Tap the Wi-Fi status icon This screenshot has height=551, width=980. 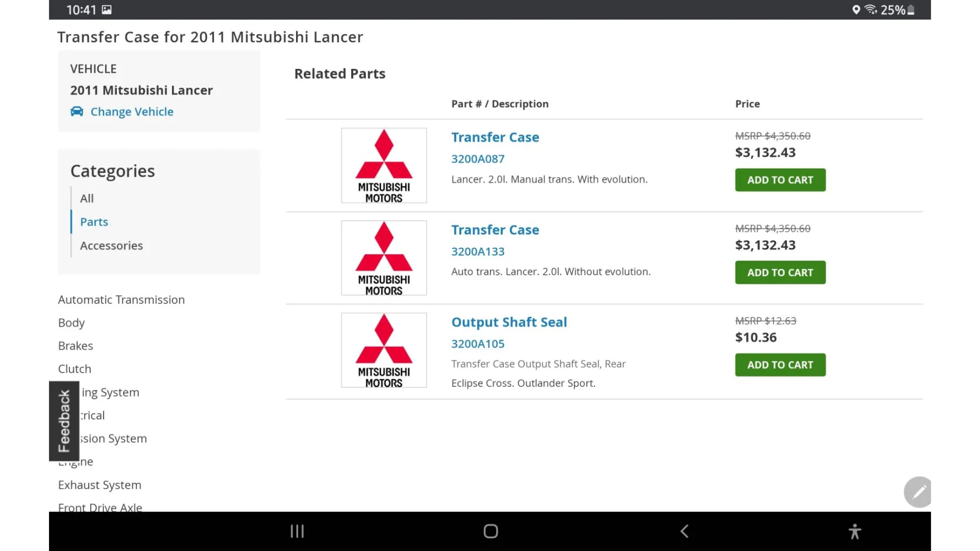click(x=871, y=9)
